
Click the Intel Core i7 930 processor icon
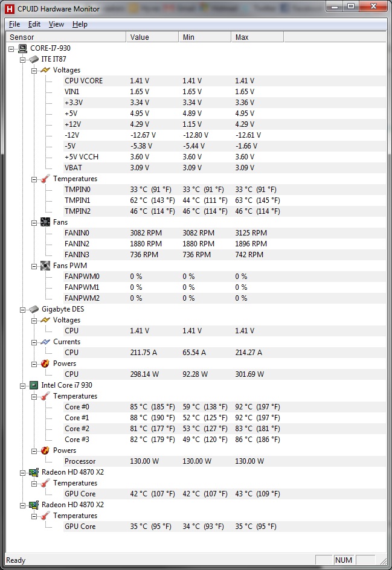click(x=34, y=385)
